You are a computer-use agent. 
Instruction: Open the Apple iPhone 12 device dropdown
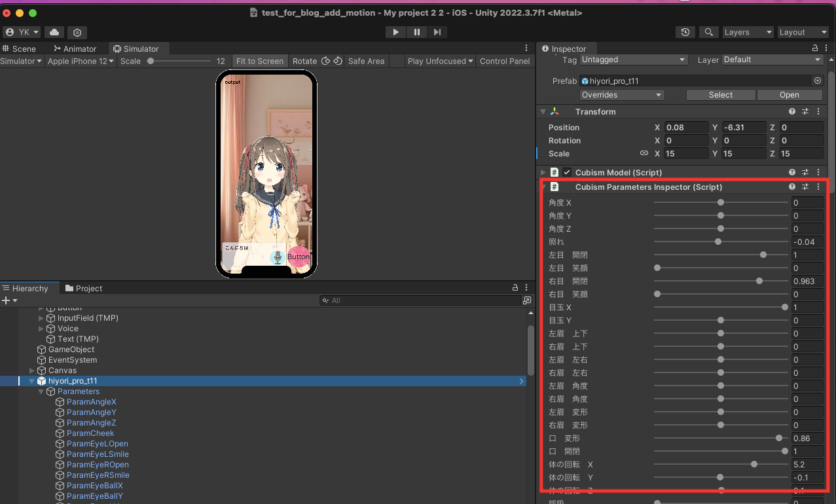coord(79,61)
